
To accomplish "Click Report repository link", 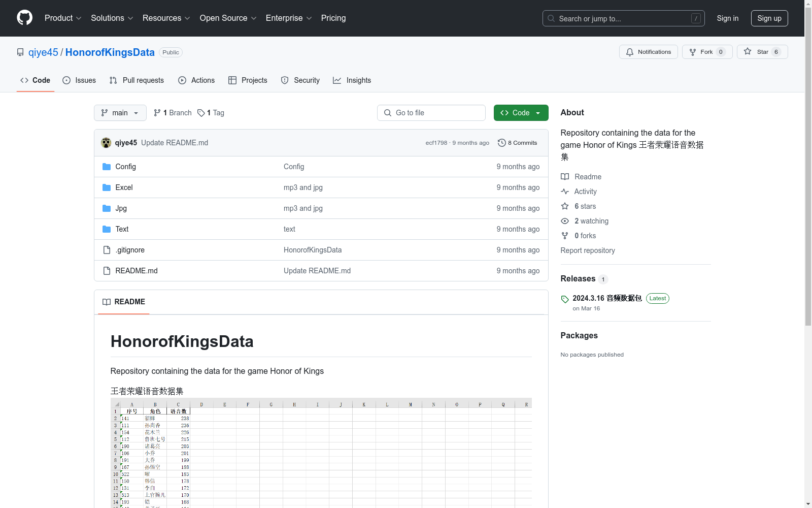I will (588, 250).
